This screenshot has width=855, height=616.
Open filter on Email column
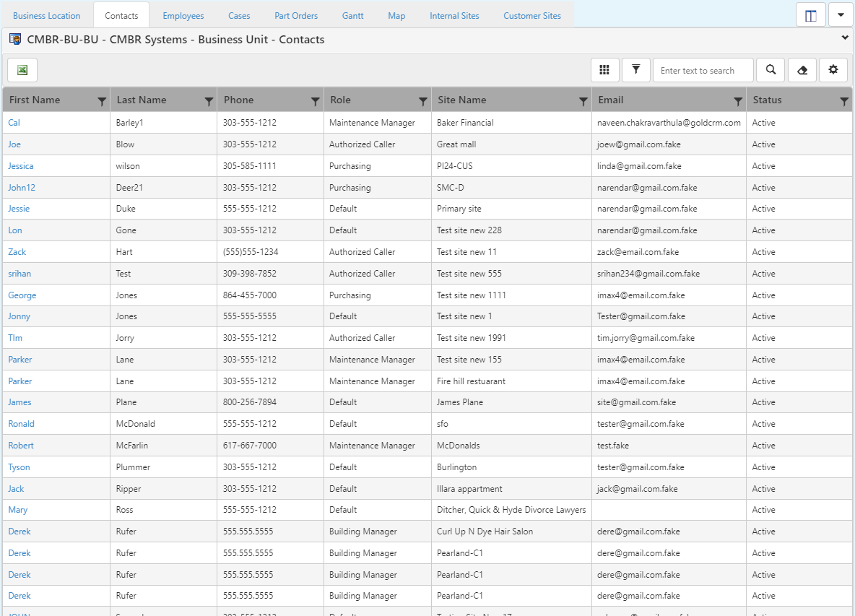pyautogui.click(x=738, y=102)
